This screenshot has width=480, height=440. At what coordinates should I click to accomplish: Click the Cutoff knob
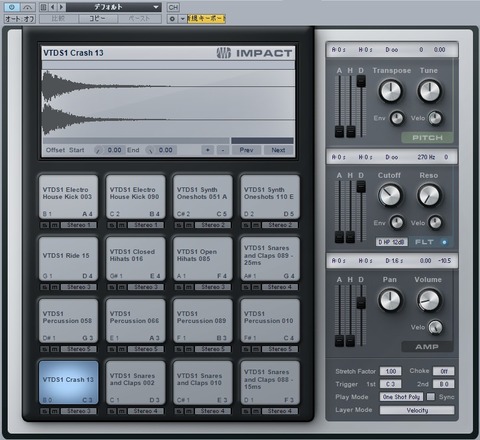coord(390,195)
